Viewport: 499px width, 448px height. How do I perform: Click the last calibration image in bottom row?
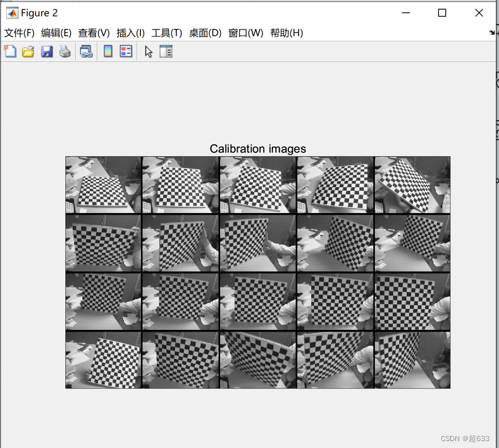[x=412, y=360]
